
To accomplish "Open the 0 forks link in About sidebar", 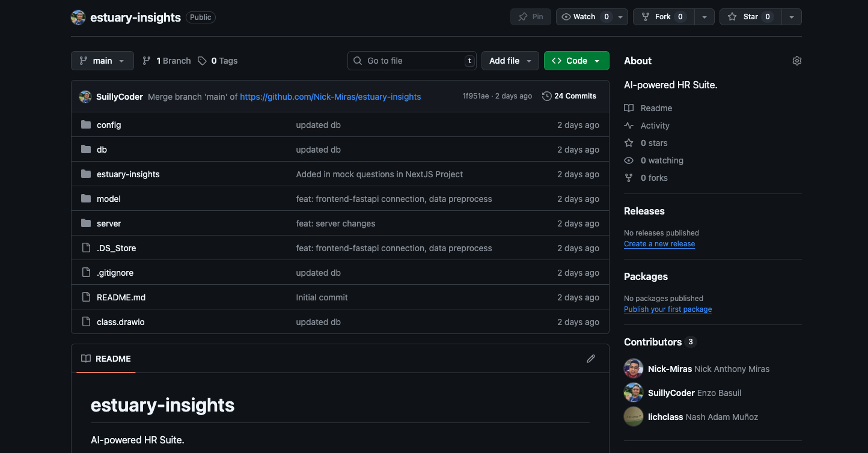I will coord(654,178).
